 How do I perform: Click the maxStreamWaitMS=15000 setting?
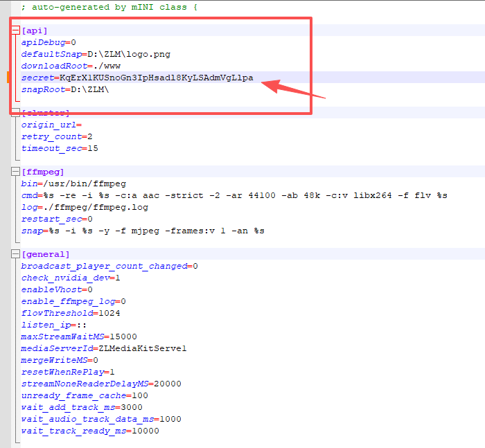pyautogui.click(x=79, y=337)
